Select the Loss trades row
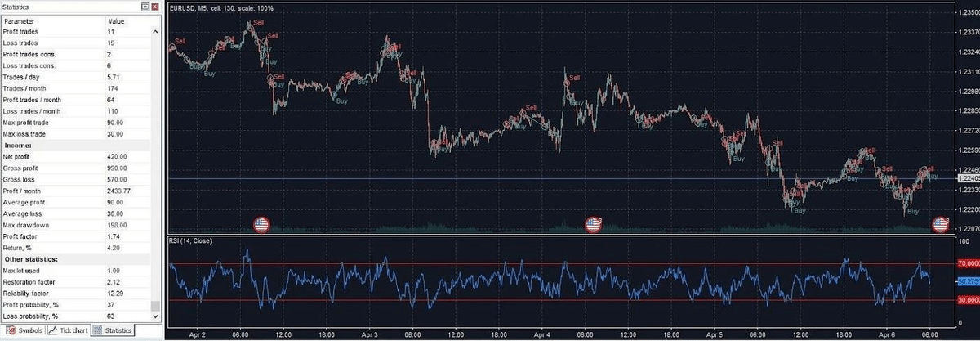This screenshot has height=341, width=980. [76, 43]
